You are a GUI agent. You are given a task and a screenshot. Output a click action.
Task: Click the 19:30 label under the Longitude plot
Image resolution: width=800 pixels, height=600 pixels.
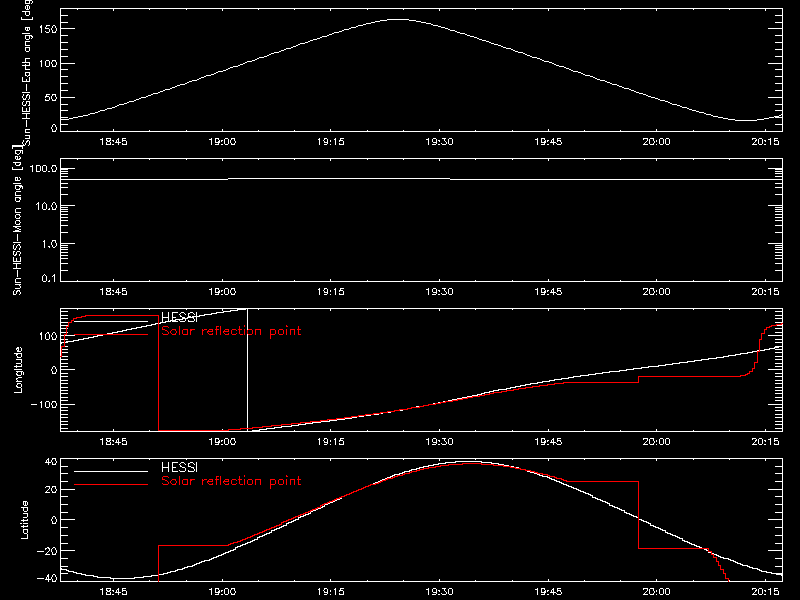click(x=439, y=442)
